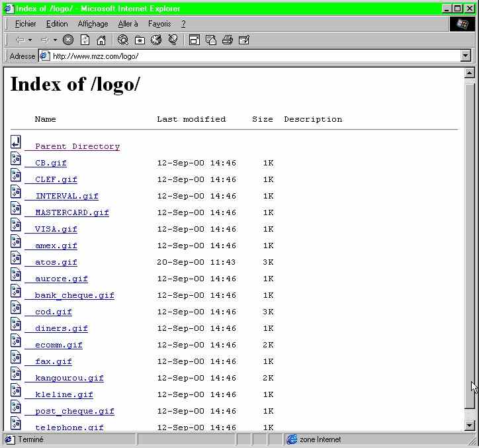Go forward with the Forward arrow button
The width and height of the screenshot is (479, 448).
[x=44, y=40]
